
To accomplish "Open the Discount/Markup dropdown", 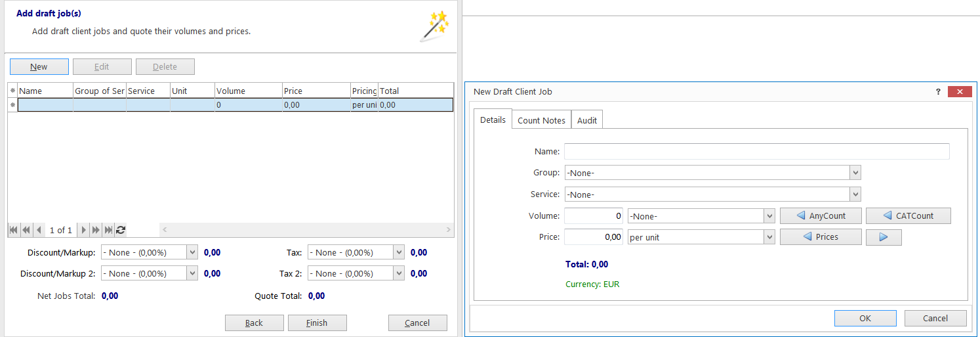I will 192,252.
